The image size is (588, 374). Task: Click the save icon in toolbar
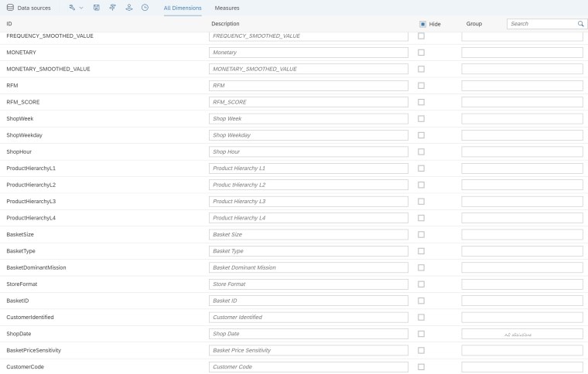tap(96, 7)
